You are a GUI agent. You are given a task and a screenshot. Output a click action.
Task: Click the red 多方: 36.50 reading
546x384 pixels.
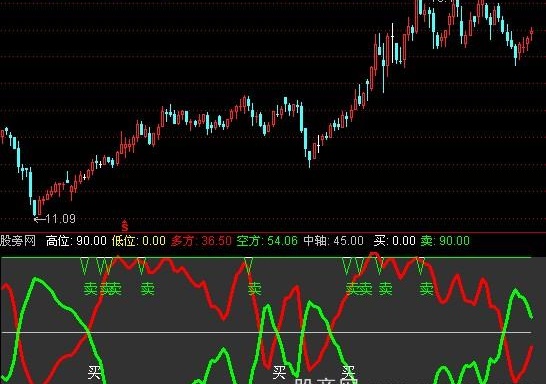pos(201,241)
